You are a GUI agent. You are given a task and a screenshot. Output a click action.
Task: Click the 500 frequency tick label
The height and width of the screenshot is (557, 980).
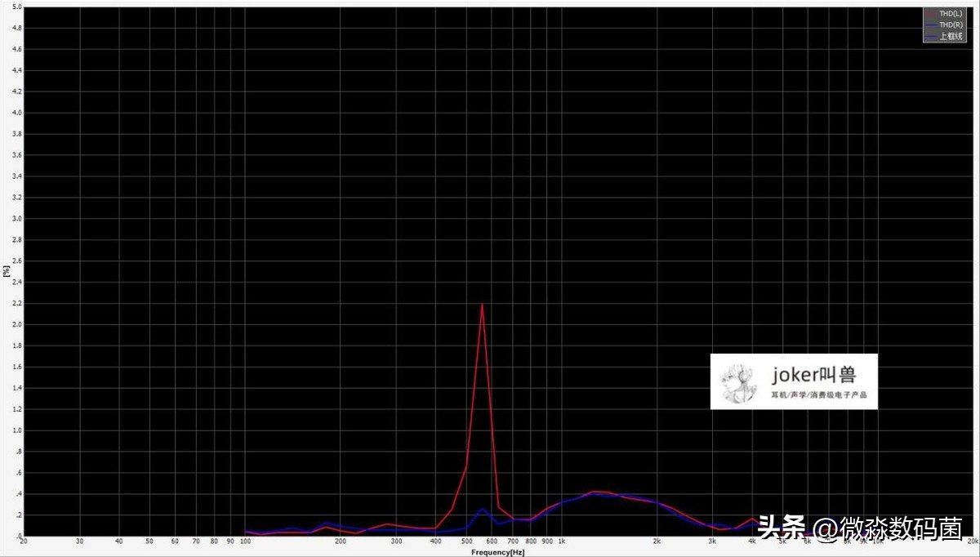point(466,542)
